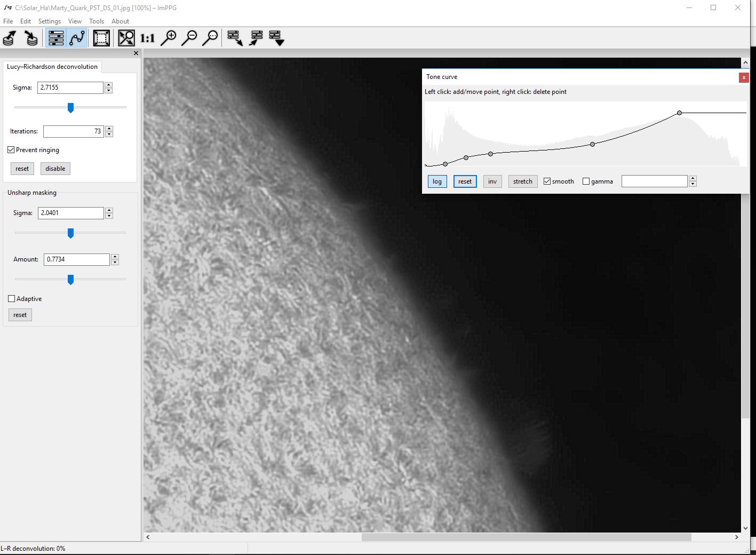The width and height of the screenshot is (756, 555).
Task: Increase unsharp masking Amount with up arrow
Action: coord(115,256)
